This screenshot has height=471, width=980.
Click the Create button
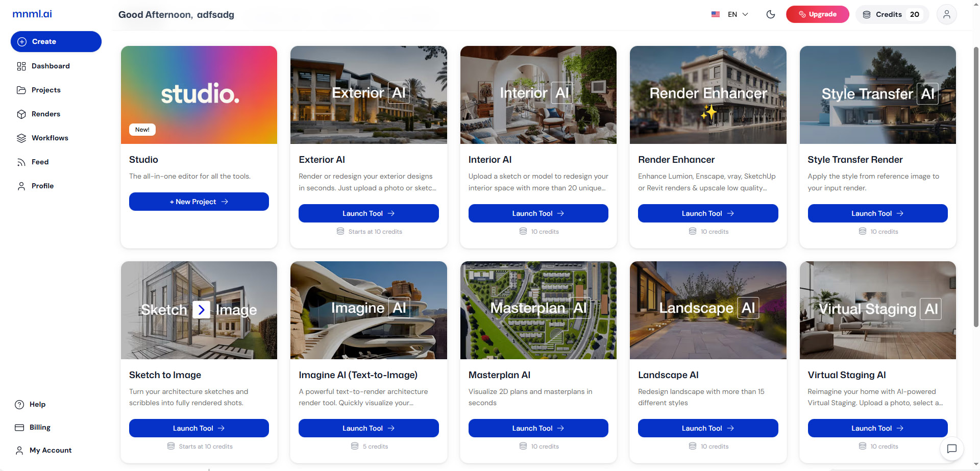[56, 41]
